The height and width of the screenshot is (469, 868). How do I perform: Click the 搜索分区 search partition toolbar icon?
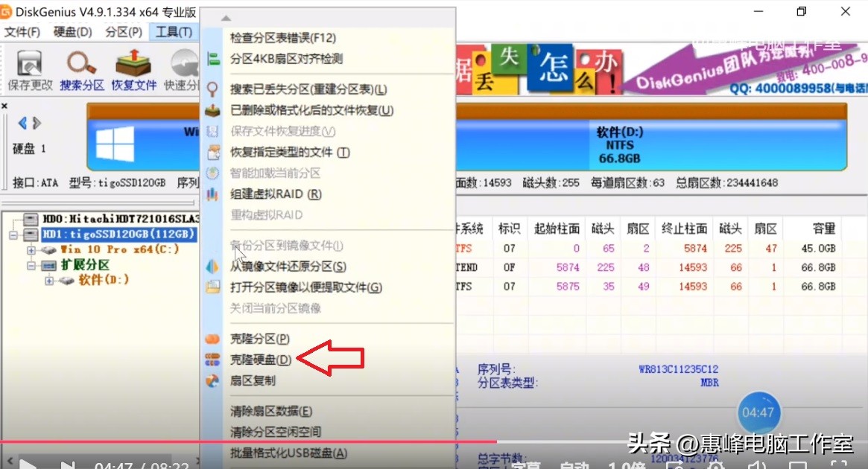click(82, 70)
